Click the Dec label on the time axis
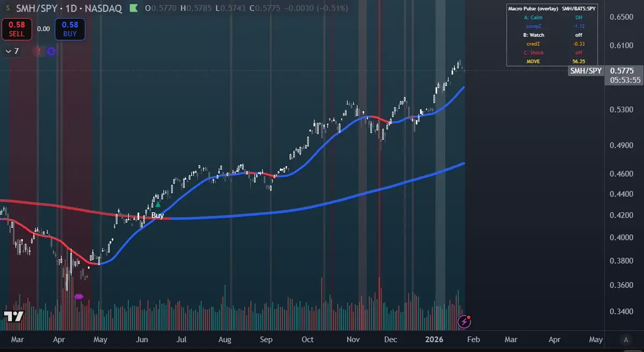Screen dimensions: 644x352 coord(390,340)
